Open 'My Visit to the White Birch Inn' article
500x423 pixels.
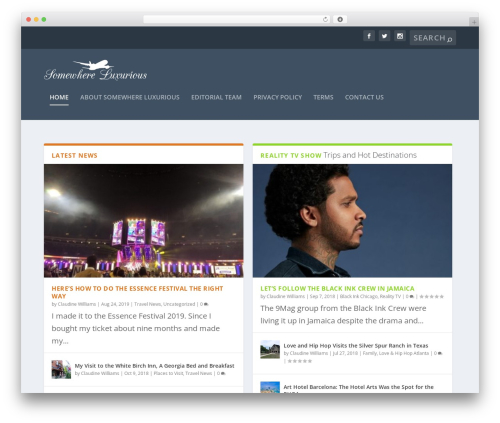click(154, 366)
